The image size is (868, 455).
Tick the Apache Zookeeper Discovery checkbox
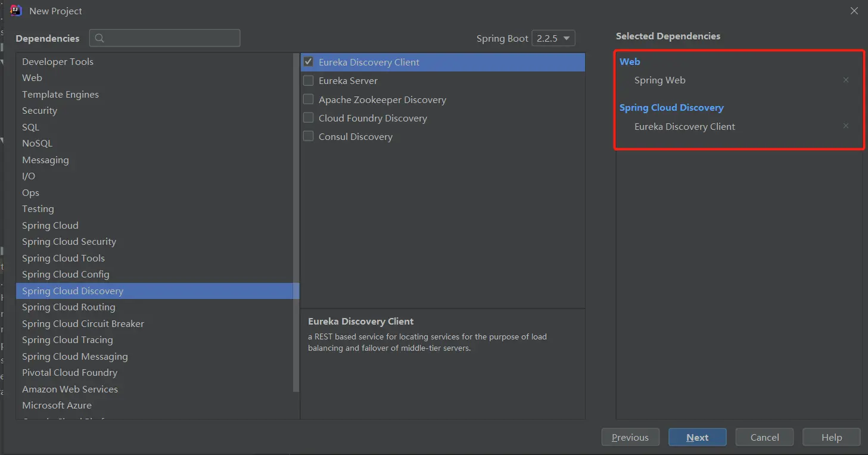(309, 99)
